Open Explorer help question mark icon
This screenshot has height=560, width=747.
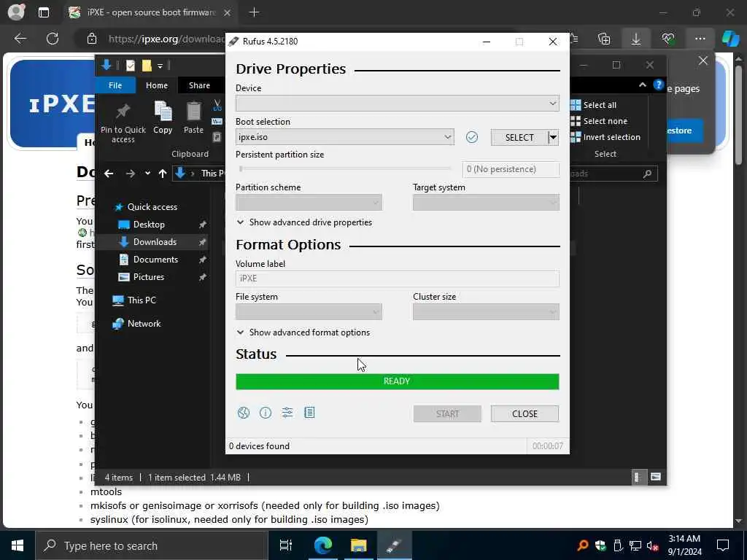pos(659,85)
